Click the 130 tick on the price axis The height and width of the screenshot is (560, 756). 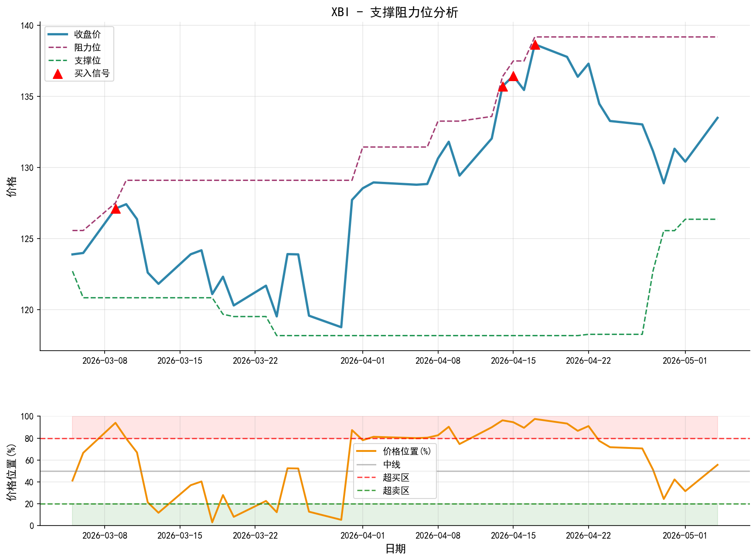(x=27, y=168)
